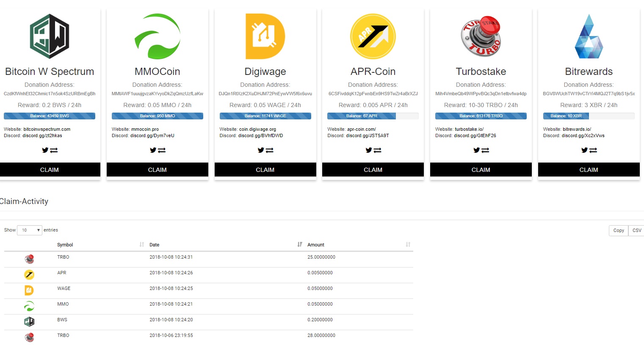Click the Turbostake red button logo

pyautogui.click(x=481, y=36)
